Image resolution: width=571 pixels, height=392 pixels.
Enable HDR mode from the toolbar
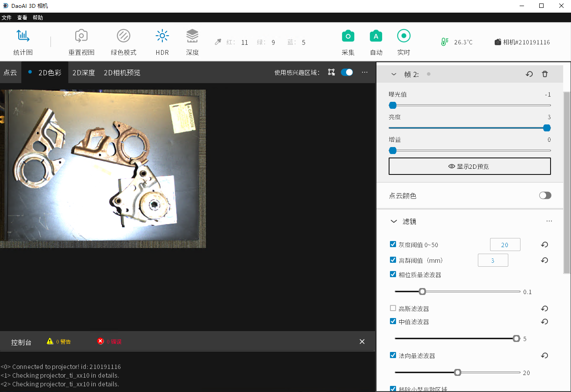(x=162, y=37)
